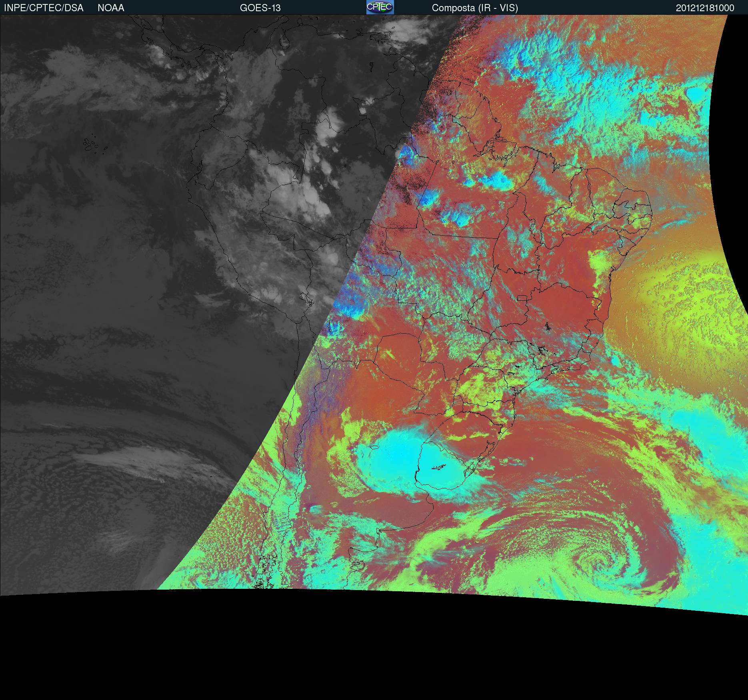Screen dimensions: 748x700
Task: Click the CPTEC logo in header
Action: pyautogui.click(x=380, y=7)
